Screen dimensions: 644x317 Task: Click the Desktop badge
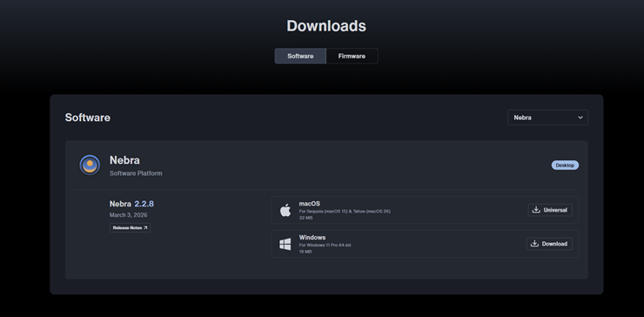(565, 165)
